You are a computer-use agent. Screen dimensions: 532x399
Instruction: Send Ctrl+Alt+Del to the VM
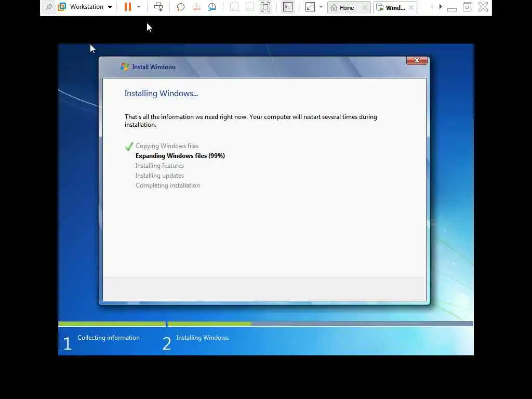[158, 7]
